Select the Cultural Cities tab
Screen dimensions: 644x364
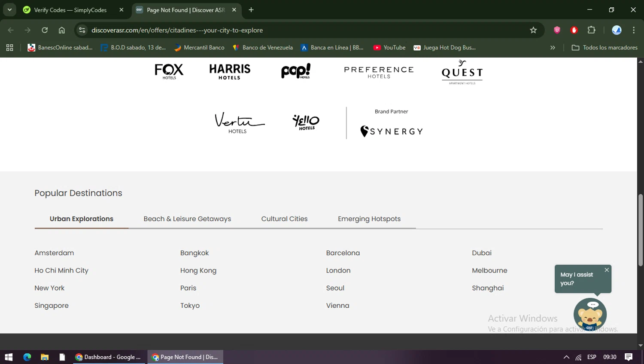click(x=284, y=219)
